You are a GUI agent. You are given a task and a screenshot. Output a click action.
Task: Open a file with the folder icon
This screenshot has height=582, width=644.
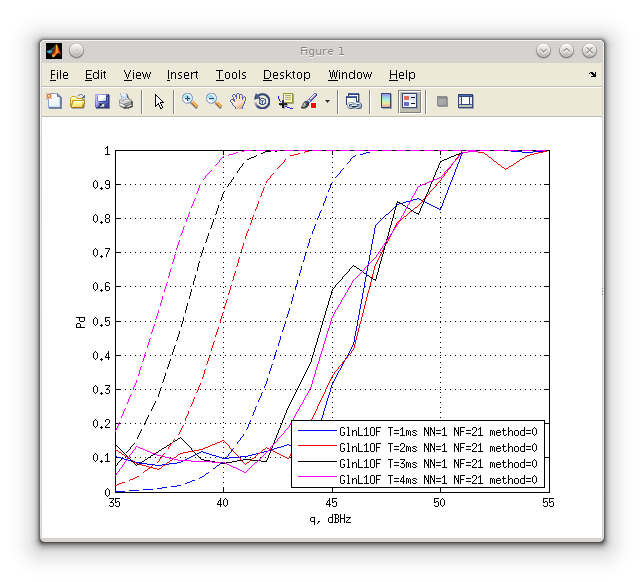tap(78, 101)
